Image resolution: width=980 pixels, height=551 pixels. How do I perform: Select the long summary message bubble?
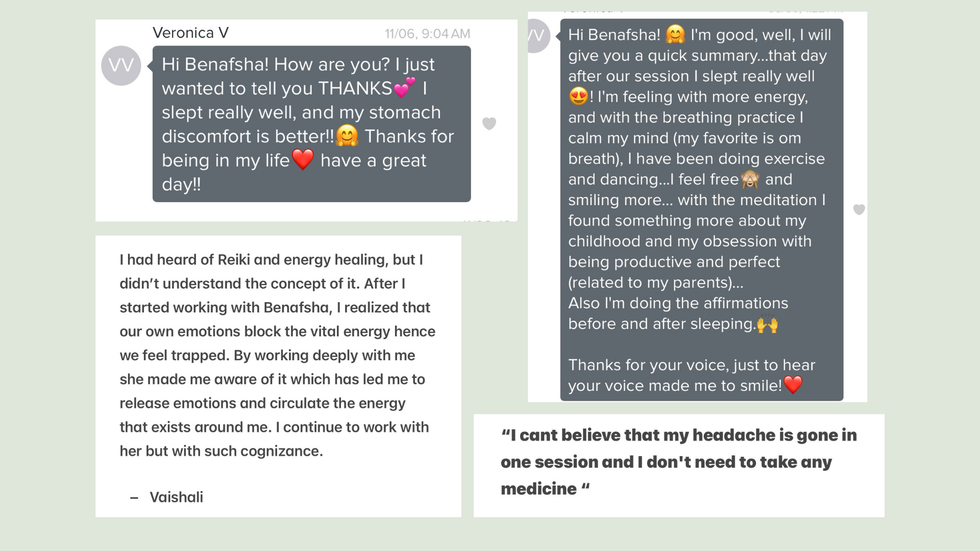click(701, 210)
